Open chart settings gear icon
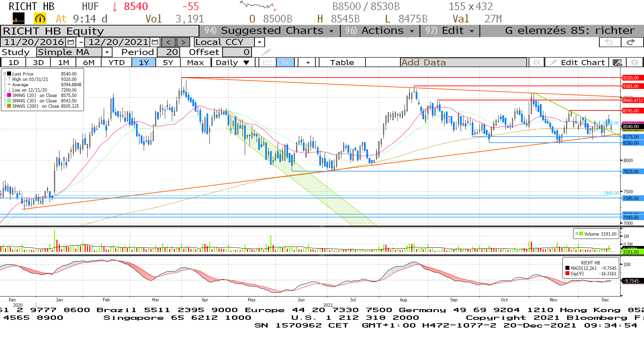644x344 pixels. point(634,62)
